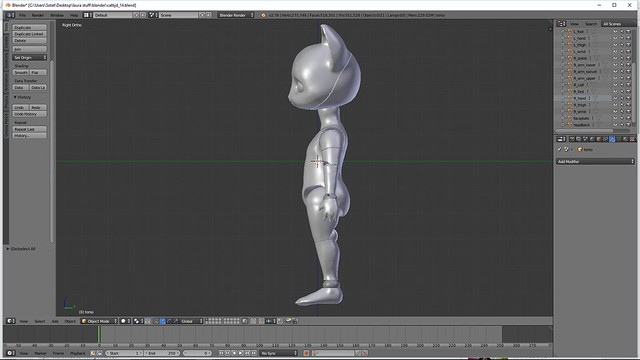The image size is (640, 360).
Task: Open the Add Modifier dropdown
Action: (x=596, y=162)
